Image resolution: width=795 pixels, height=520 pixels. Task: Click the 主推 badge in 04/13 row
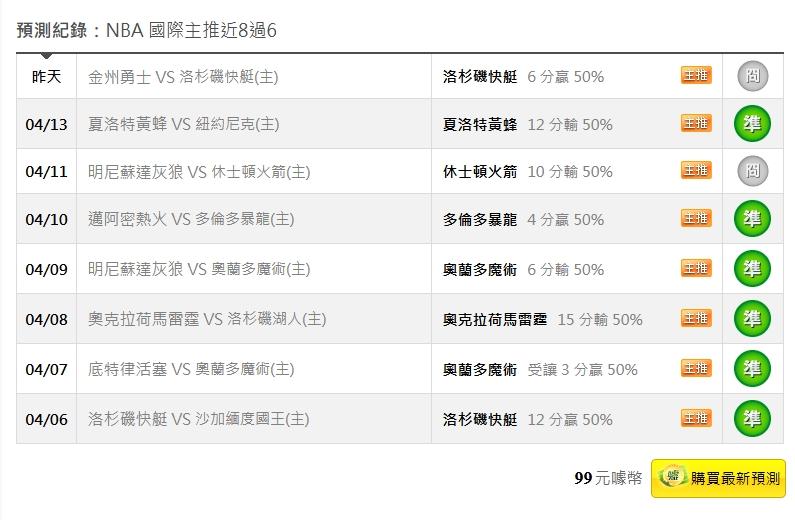(x=696, y=123)
